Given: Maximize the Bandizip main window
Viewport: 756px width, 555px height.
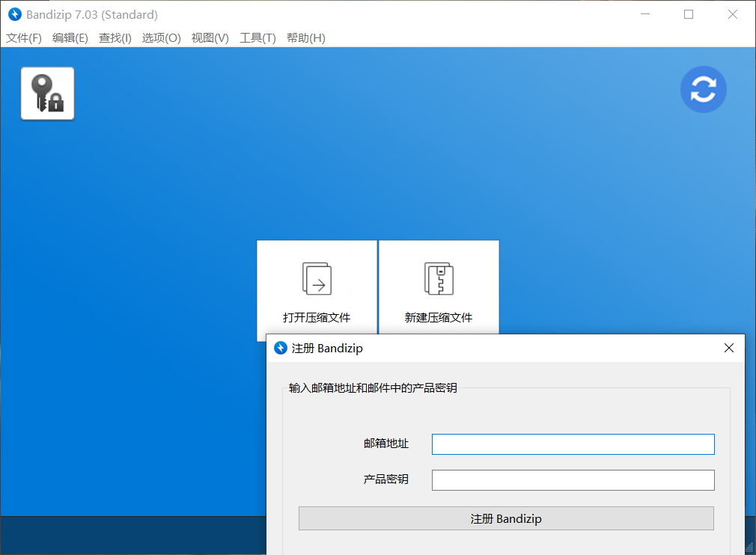Looking at the screenshot, I should pyautogui.click(x=689, y=14).
